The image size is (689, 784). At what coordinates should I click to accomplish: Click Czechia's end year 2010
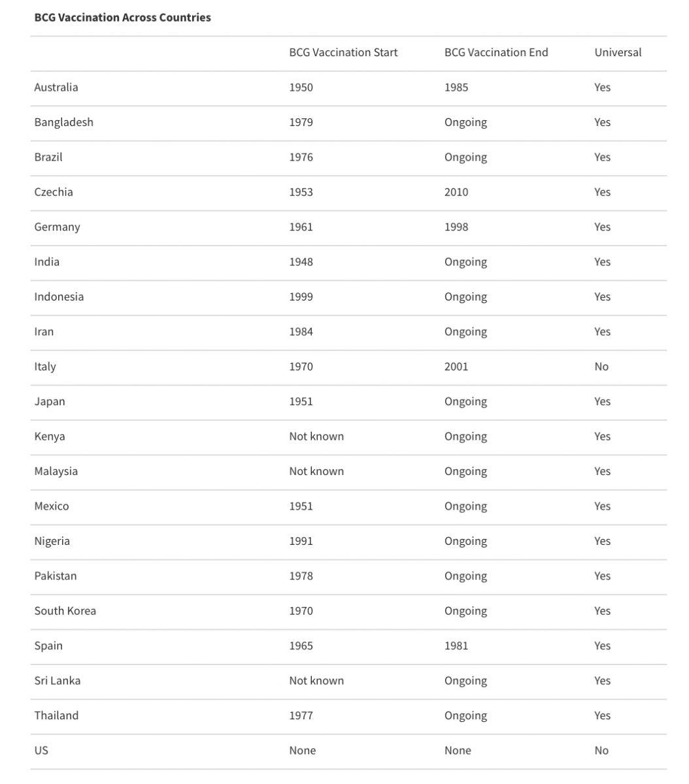pyautogui.click(x=456, y=192)
